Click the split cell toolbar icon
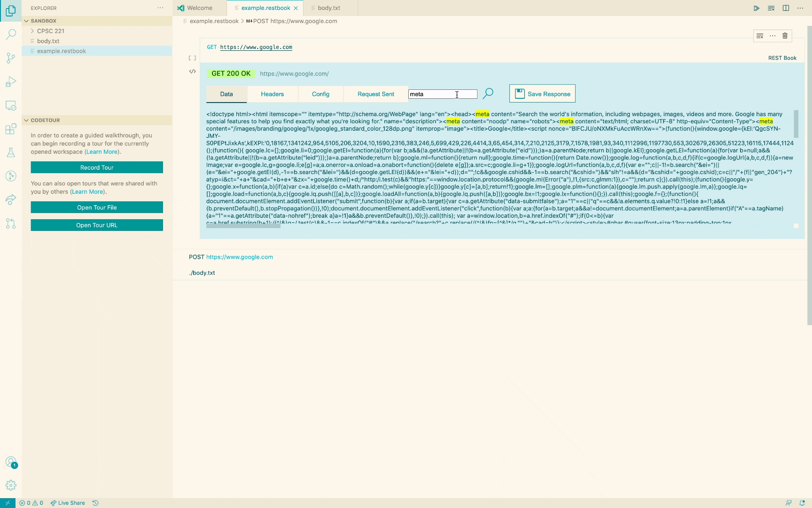The image size is (812, 508). coord(760,36)
